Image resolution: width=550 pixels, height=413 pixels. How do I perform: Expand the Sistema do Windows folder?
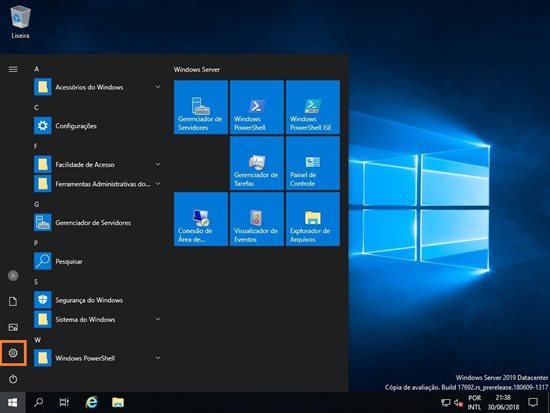pyautogui.click(x=98, y=319)
